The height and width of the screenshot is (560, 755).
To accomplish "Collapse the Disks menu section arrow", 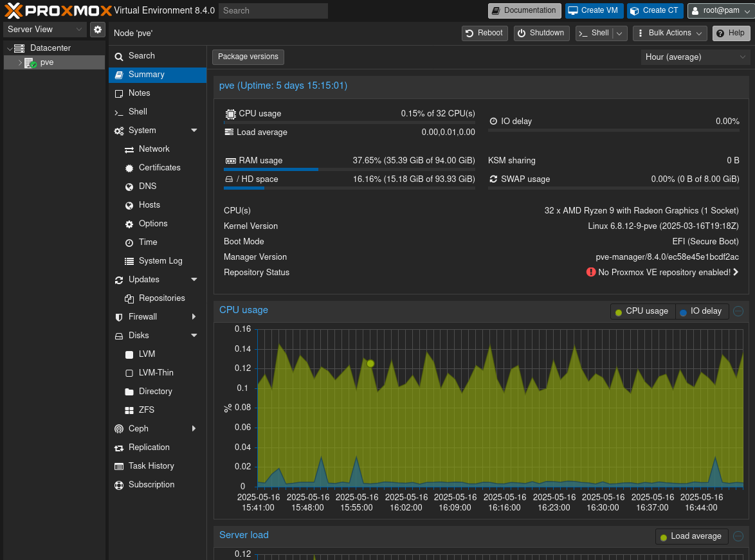I will tap(194, 336).
